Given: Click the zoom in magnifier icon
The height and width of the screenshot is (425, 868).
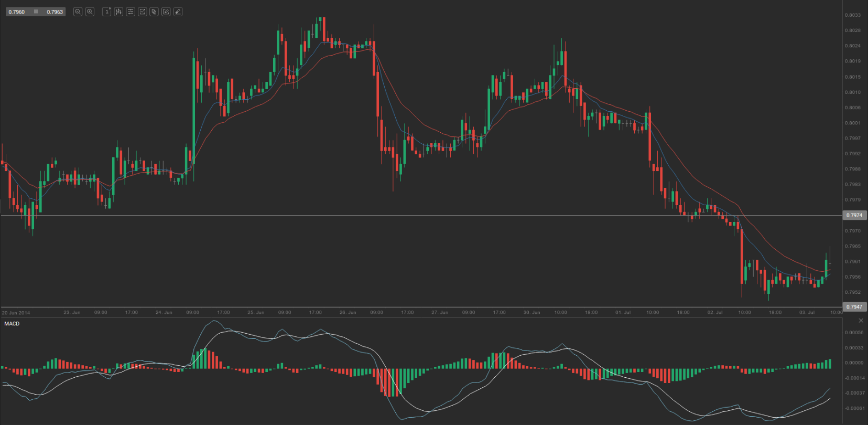Looking at the screenshot, I should tap(90, 12).
